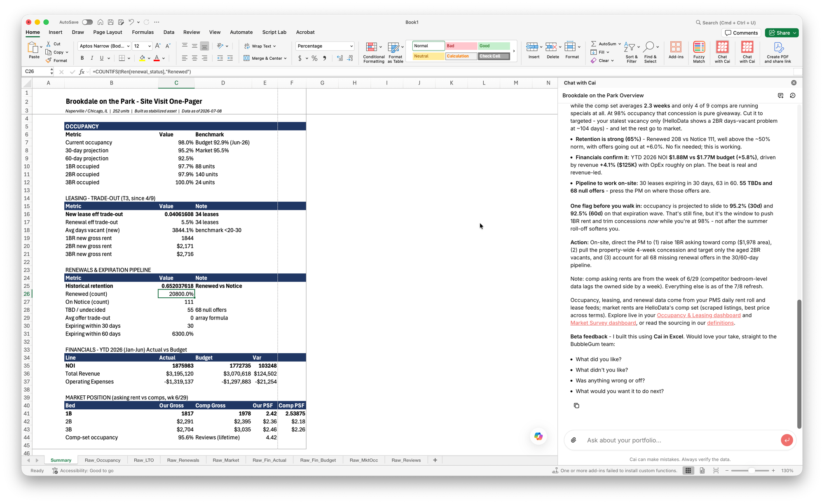This screenshot has height=504, width=824.
Task: Open the Formulas ribbon tab
Action: 143,32
